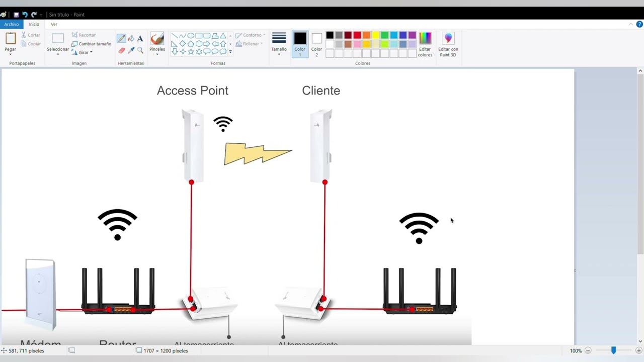
Task: Click the 100% zoom level text
Action: coord(576,350)
